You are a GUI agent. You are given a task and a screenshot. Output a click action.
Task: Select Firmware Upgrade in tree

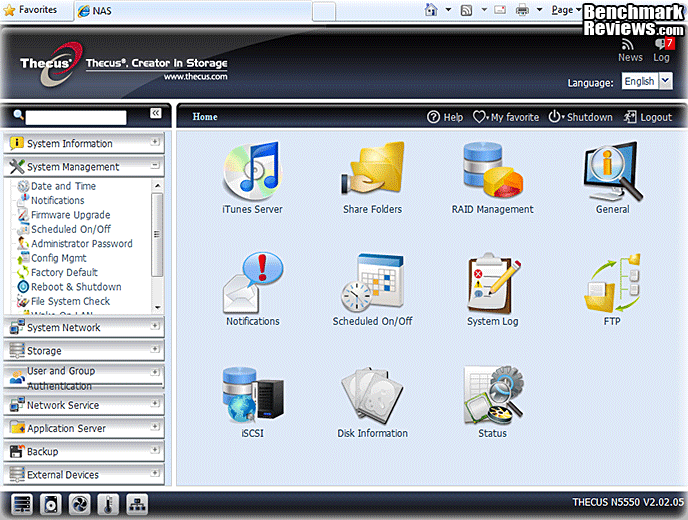point(71,215)
